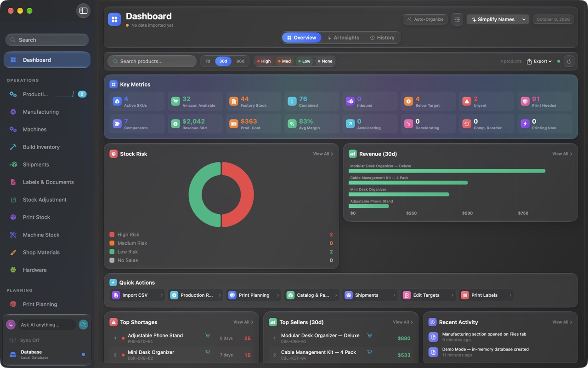The height and width of the screenshot is (368, 588).
Task: Go to Shipments in the sidebar
Action: [x=47, y=164]
